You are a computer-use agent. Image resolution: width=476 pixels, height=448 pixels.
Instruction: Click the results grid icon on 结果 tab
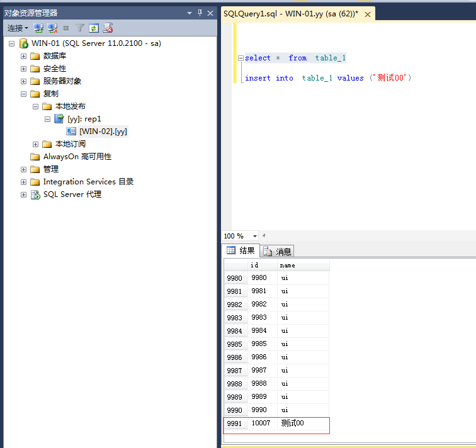tap(231, 250)
